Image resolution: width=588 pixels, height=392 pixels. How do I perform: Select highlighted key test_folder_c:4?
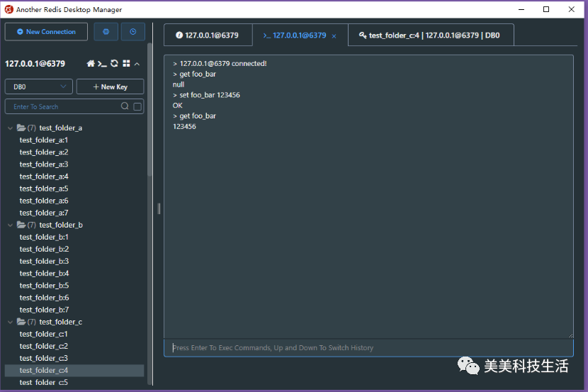point(74,370)
